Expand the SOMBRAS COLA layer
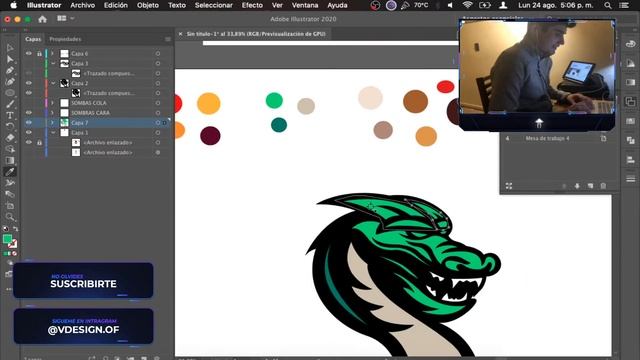 (x=52, y=103)
